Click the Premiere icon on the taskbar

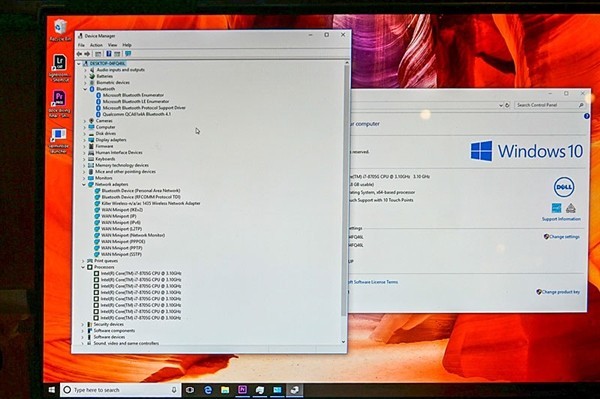pos(243,390)
